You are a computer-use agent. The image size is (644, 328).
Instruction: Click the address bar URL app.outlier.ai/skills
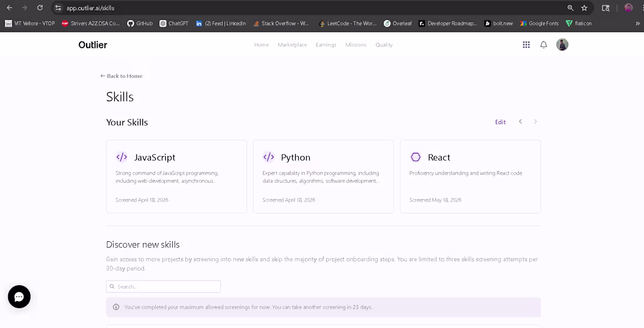pyautogui.click(x=90, y=8)
